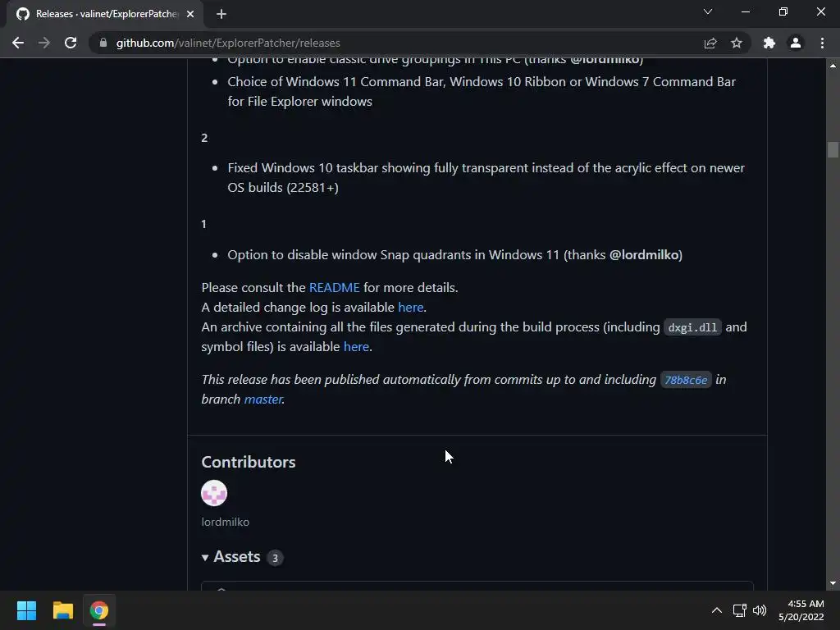Click the Contributors heading

point(248,462)
